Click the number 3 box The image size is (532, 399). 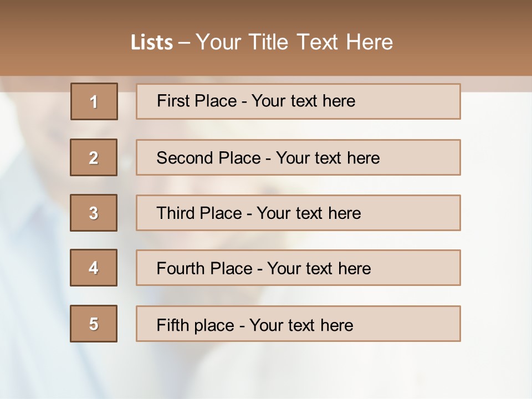pyautogui.click(x=94, y=213)
